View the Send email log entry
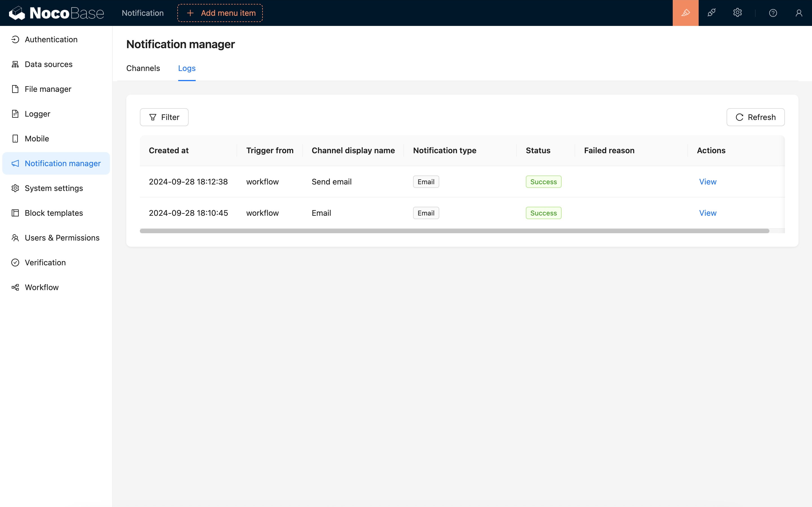This screenshot has width=812, height=507. tap(707, 182)
